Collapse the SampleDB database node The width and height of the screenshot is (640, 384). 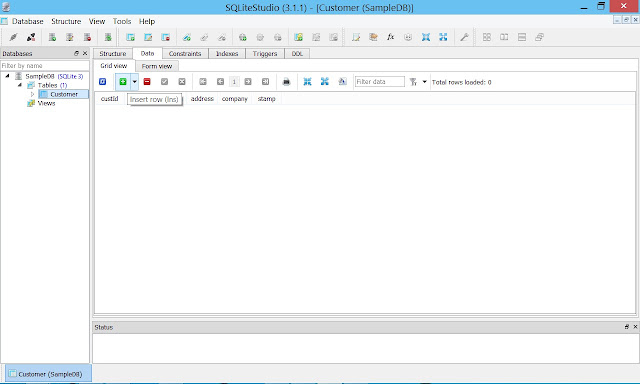7,76
